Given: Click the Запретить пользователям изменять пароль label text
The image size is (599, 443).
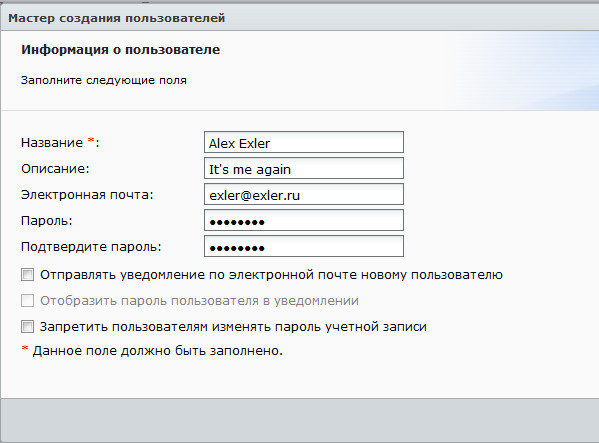Looking at the screenshot, I should pos(233,327).
